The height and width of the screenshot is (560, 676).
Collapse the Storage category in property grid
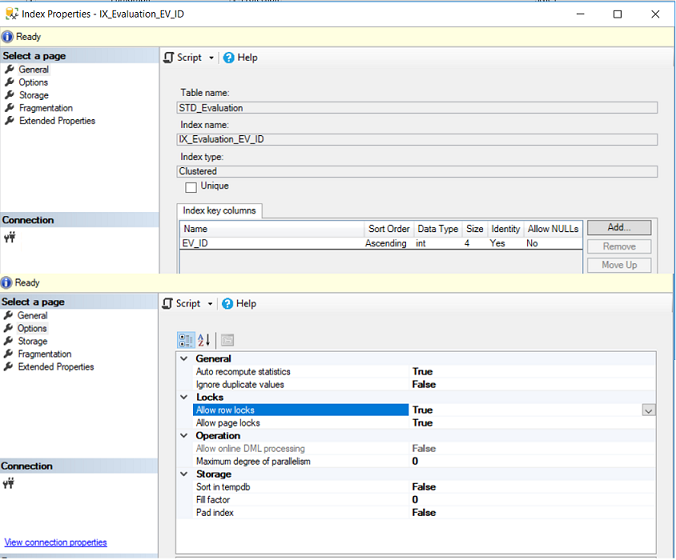pyautogui.click(x=184, y=474)
